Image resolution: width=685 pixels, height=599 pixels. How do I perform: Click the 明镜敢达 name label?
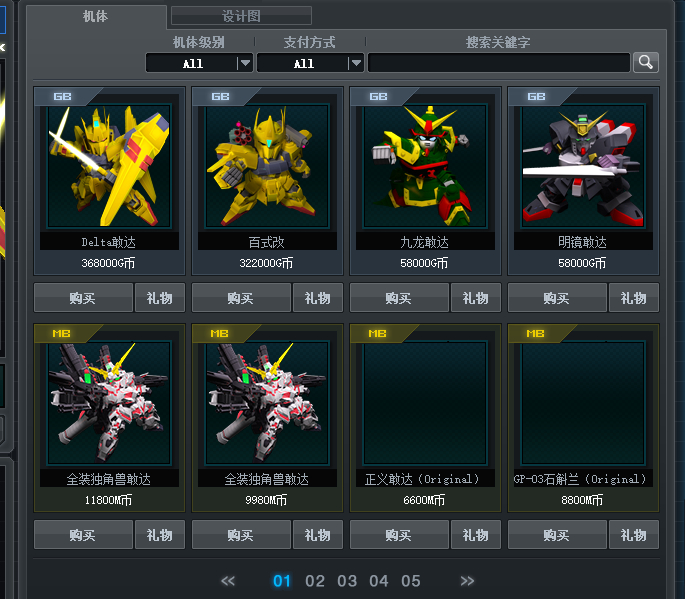pos(582,242)
